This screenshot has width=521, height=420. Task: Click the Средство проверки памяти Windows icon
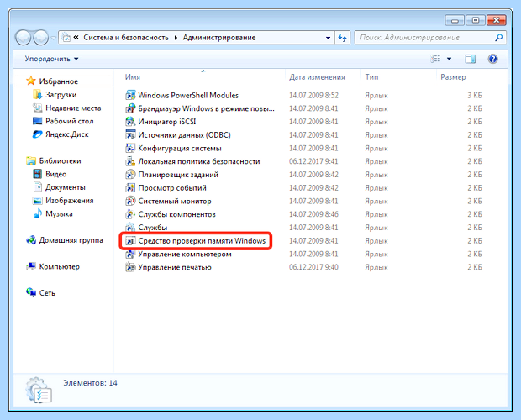(130, 241)
